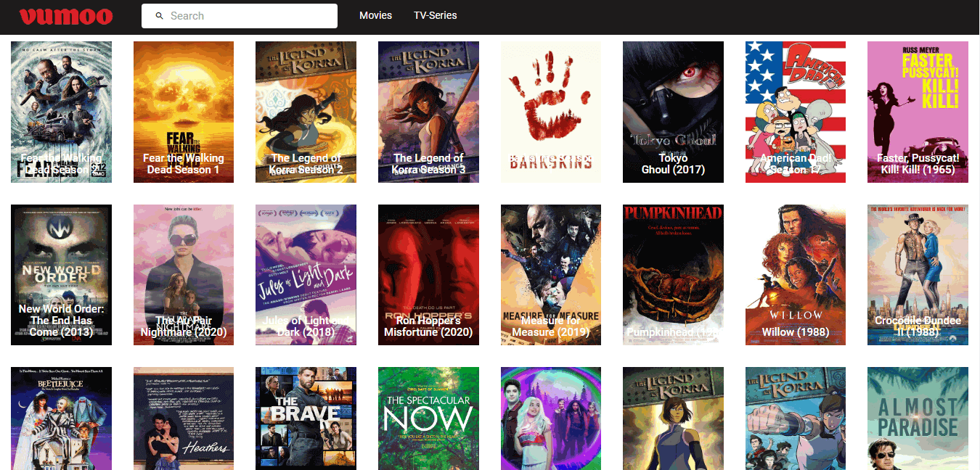Image resolution: width=980 pixels, height=470 pixels.
Task: Open Fear the Walking Dead Season 1 poster
Action: [184, 112]
